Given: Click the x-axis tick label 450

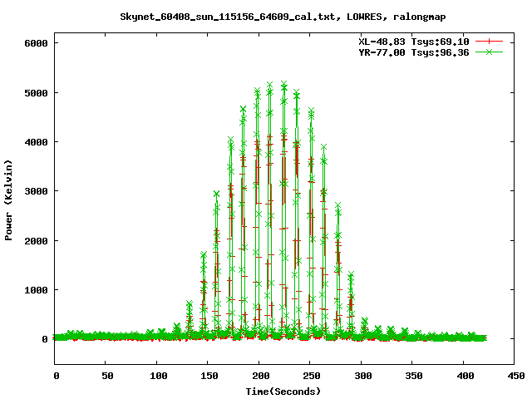Looking at the screenshot, I should 516,376.
